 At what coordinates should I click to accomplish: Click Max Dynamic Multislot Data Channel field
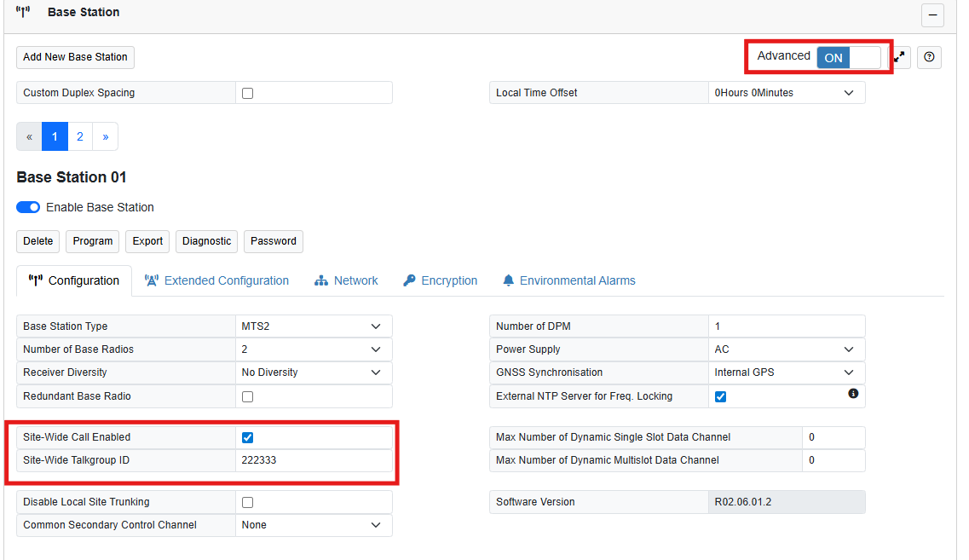[833, 460]
